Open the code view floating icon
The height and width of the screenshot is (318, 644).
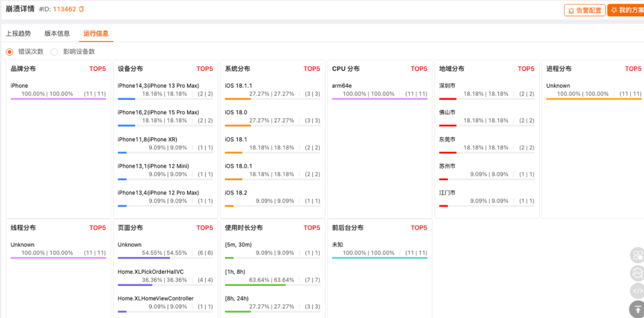637,291
